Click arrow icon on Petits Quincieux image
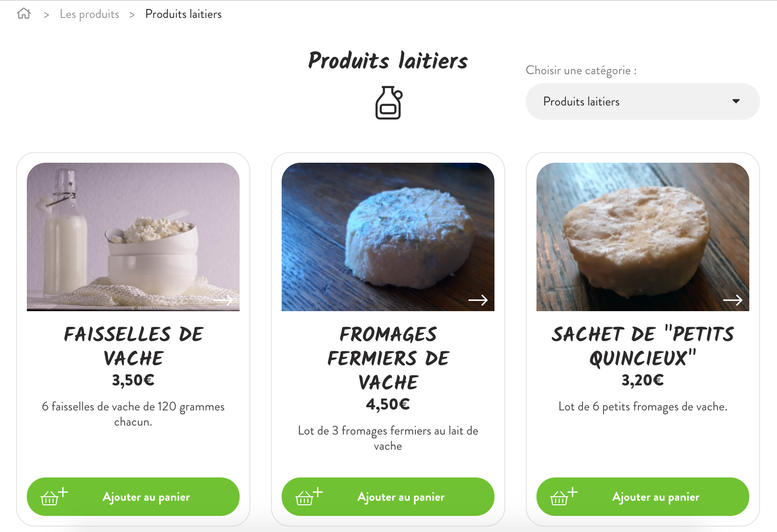This screenshot has width=777, height=532. point(733,300)
